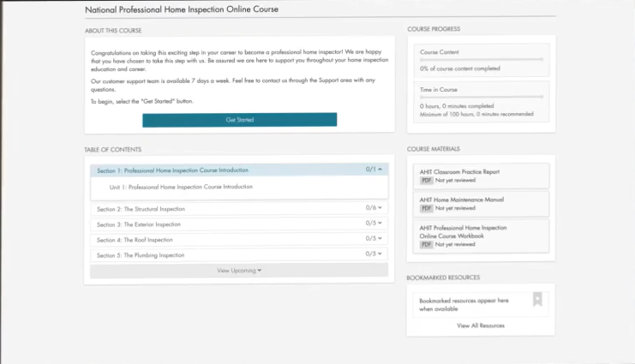Click View Upcoming to show more sections
The image size is (635, 364).
click(x=239, y=270)
